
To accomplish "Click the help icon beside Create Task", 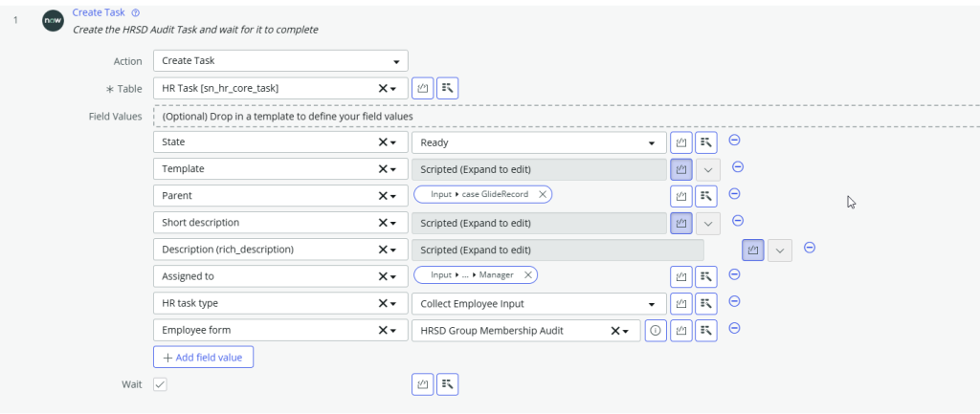I will [x=136, y=12].
